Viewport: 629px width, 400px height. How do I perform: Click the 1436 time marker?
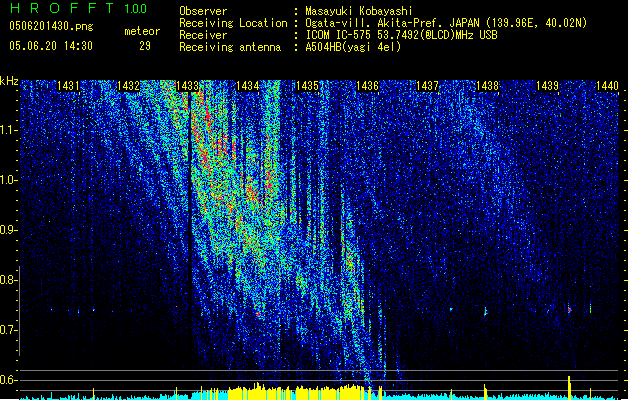[367, 86]
